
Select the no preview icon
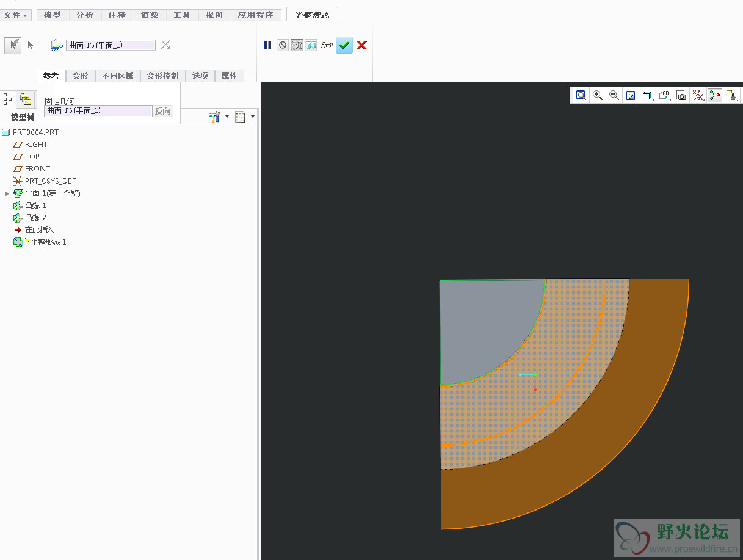click(282, 45)
